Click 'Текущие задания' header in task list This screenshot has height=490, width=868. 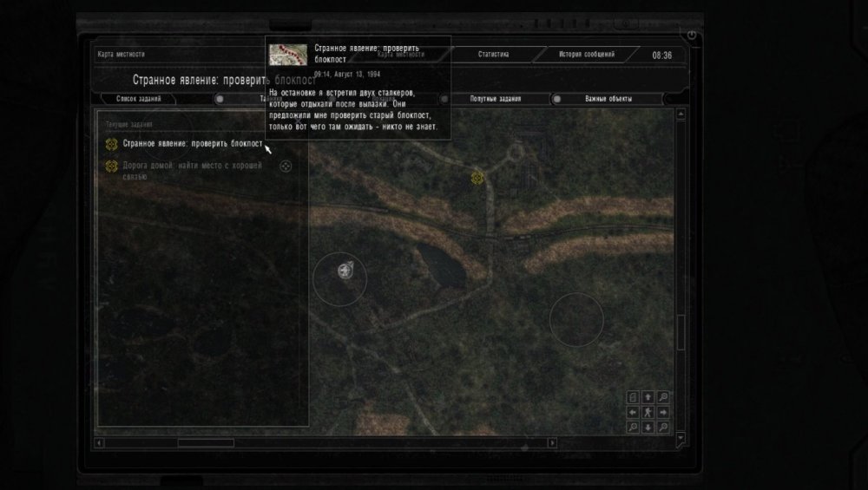tap(129, 124)
